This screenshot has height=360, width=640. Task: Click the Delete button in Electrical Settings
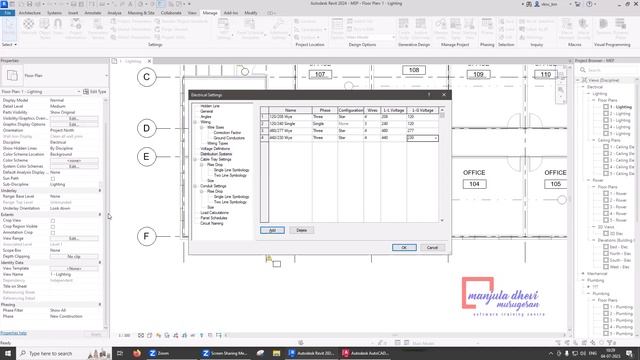coord(302,230)
